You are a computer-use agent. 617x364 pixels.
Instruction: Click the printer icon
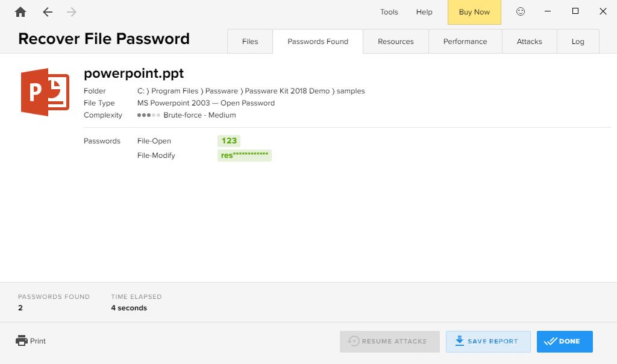(x=22, y=340)
